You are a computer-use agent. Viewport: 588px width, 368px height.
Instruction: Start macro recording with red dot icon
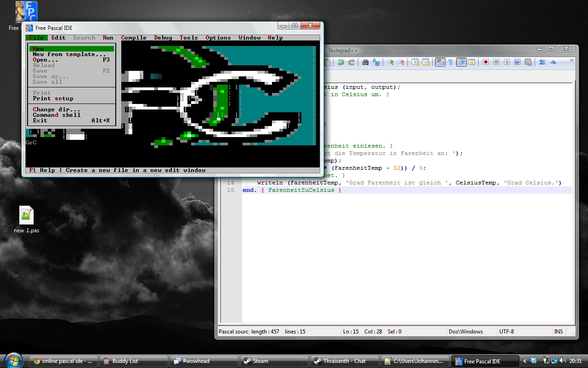tap(486, 62)
